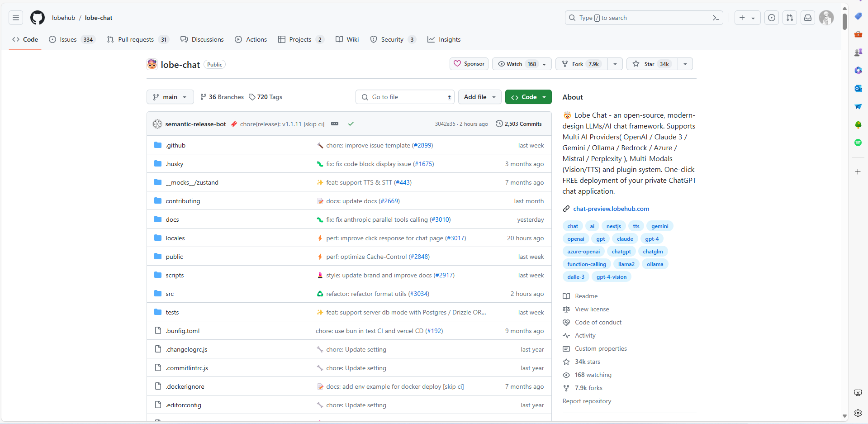This screenshot has height=424, width=868.
Task: Click the sidebar screenshot icon
Action: 858,393
